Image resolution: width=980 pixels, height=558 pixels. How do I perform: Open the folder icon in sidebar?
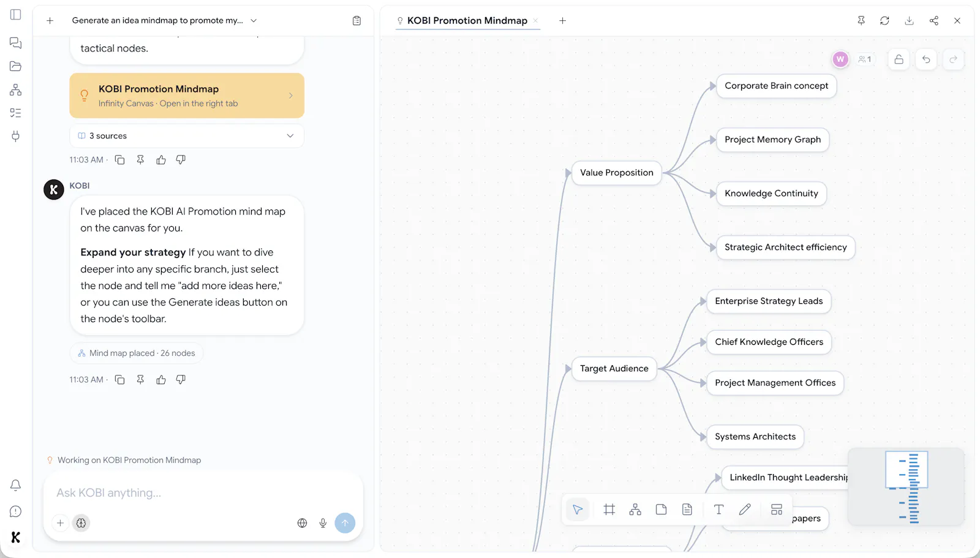(x=16, y=66)
